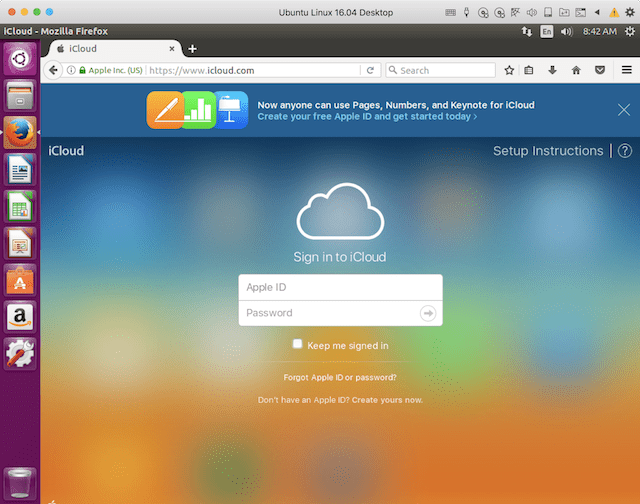Click the iCloud help question mark icon

(625, 151)
